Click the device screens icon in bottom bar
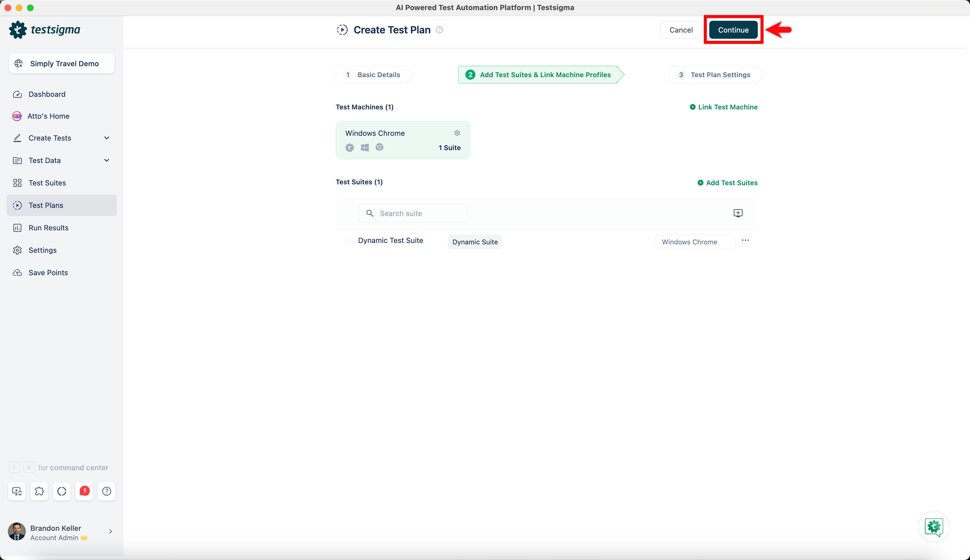Image resolution: width=970 pixels, height=560 pixels. coord(17,491)
